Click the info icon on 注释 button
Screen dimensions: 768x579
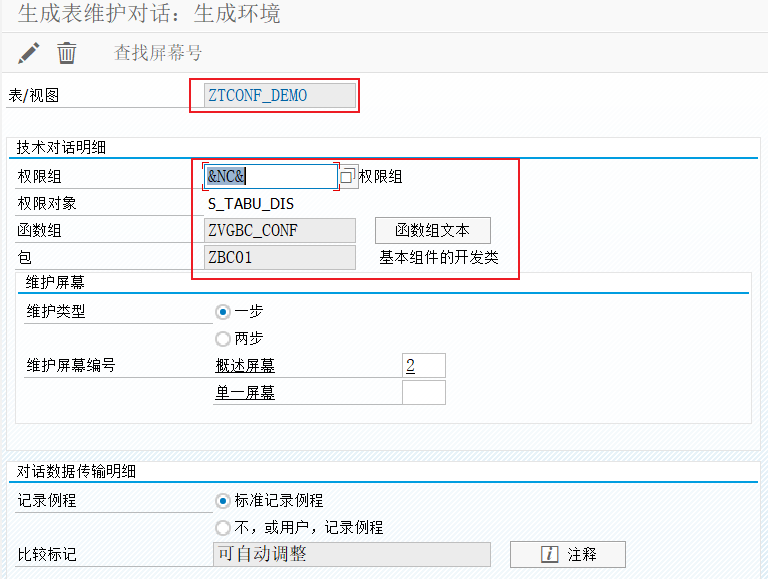[x=549, y=555]
